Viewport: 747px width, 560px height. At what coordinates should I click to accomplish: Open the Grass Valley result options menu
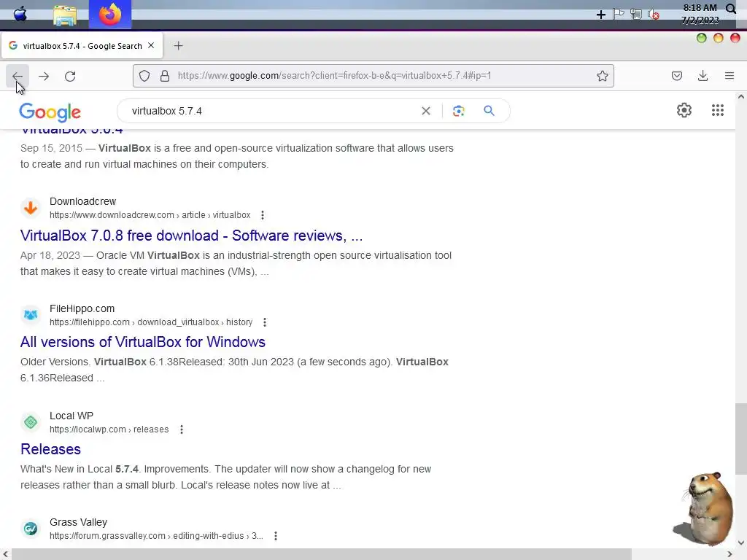click(275, 536)
